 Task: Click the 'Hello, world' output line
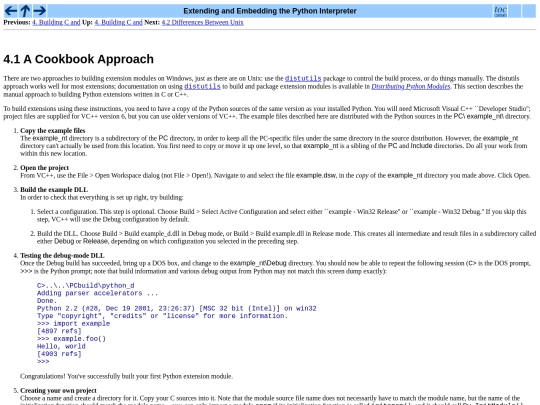pyautogui.click(x=61, y=346)
